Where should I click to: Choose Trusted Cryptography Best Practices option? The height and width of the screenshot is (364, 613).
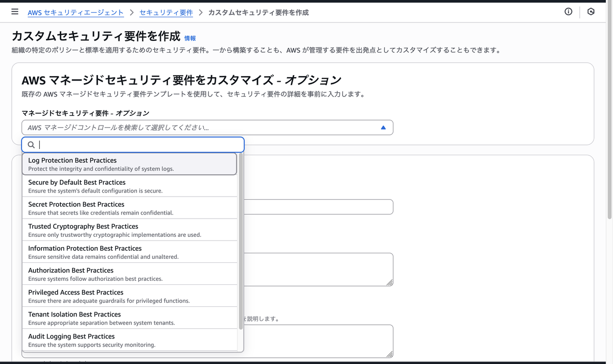[129, 230]
